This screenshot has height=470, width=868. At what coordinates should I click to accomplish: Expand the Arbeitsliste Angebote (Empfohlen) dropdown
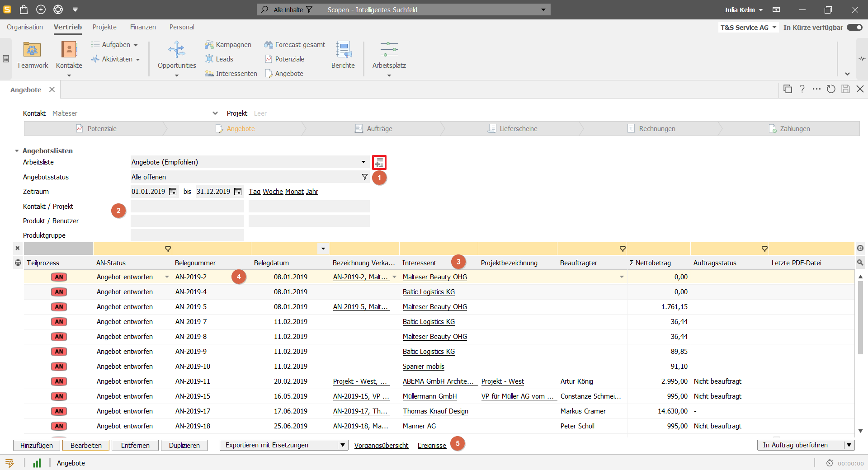click(x=363, y=162)
